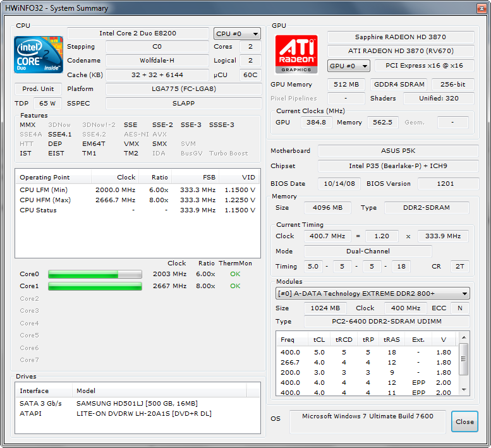Viewport: 491px width, 448px height.
Task: Click the ASUS P5K motherboard field
Action: 398,150
